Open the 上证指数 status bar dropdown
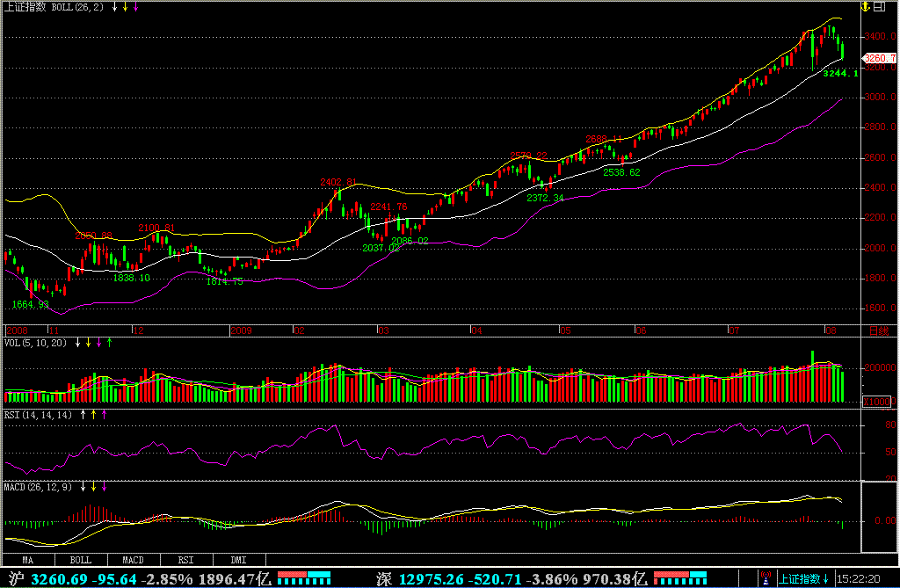Viewport: 900px width, 588px height. (x=803, y=578)
